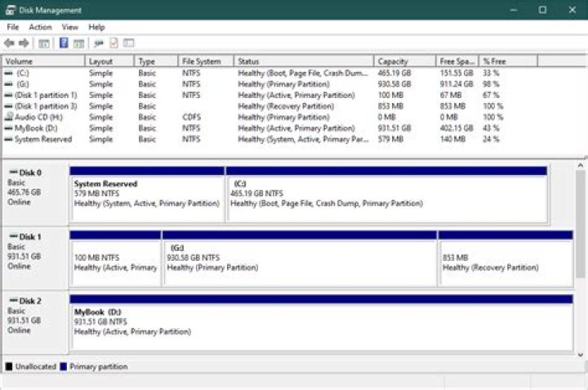Click the action pane toolbar icon
The height and width of the screenshot is (390, 588).
tap(78, 43)
